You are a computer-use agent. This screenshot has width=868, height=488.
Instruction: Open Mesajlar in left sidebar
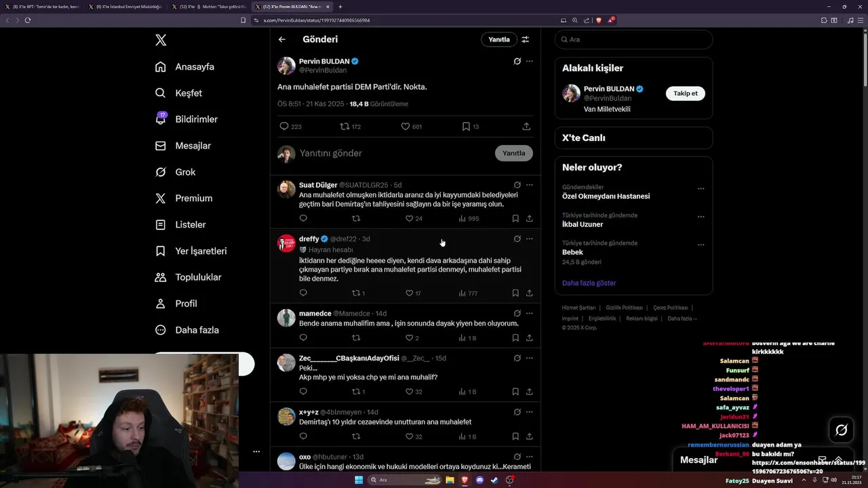(183, 146)
